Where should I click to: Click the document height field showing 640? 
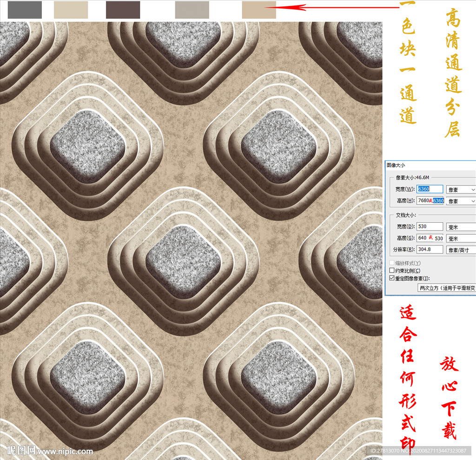click(x=430, y=238)
